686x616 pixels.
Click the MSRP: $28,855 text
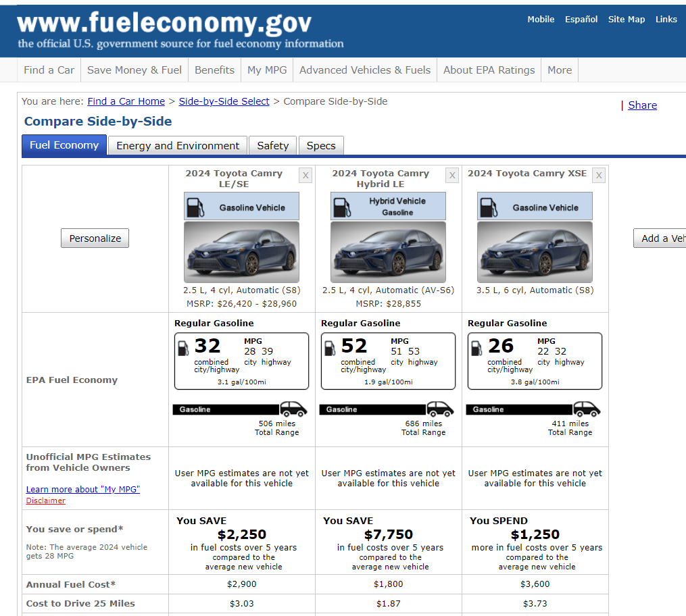tap(388, 303)
